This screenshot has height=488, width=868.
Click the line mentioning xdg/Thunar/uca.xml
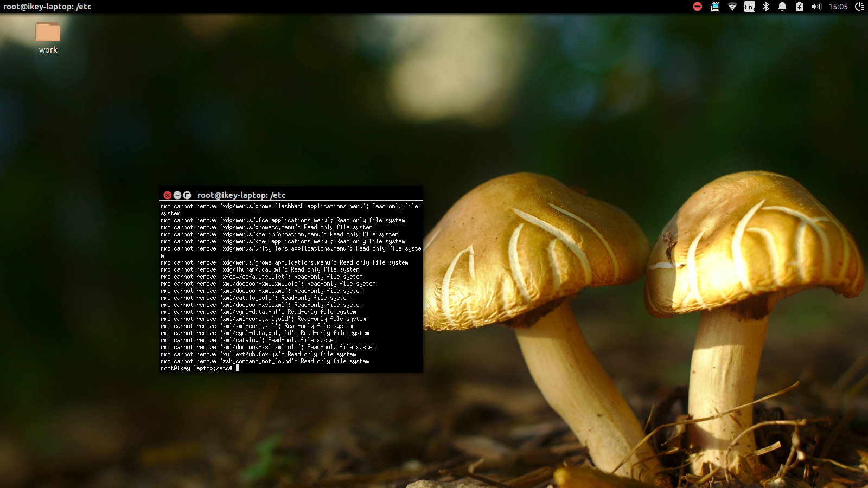260,269
